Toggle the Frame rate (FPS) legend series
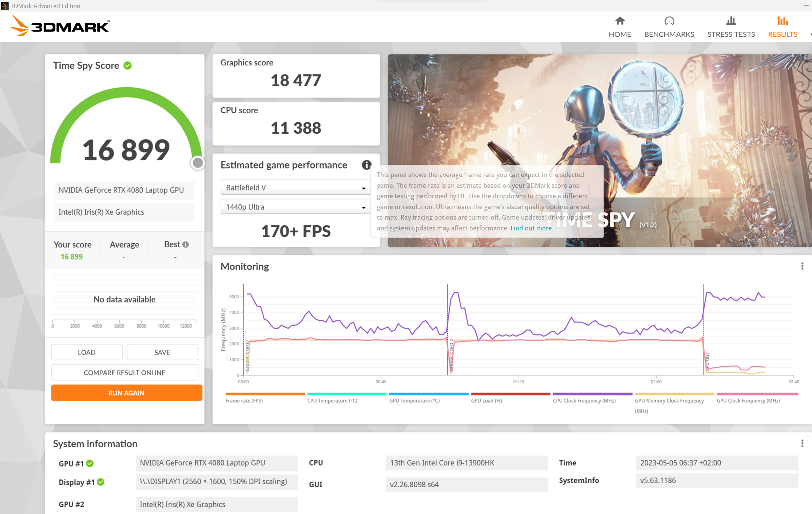The height and width of the screenshot is (514, 812). (244, 401)
